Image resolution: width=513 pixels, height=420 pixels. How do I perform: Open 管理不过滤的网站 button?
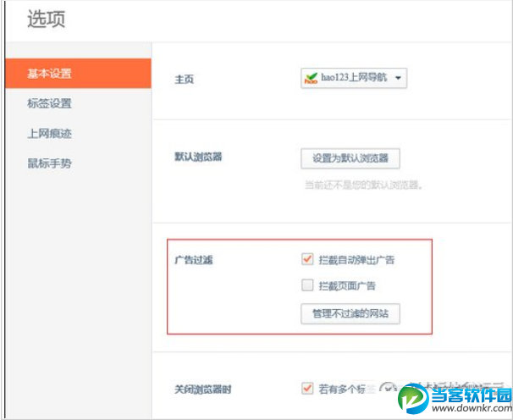[x=350, y=314]
